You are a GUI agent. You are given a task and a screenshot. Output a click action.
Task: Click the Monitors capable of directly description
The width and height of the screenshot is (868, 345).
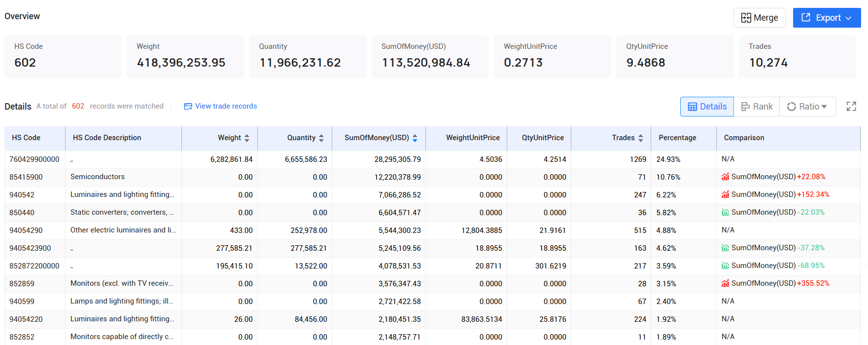[x=122, y=337]
